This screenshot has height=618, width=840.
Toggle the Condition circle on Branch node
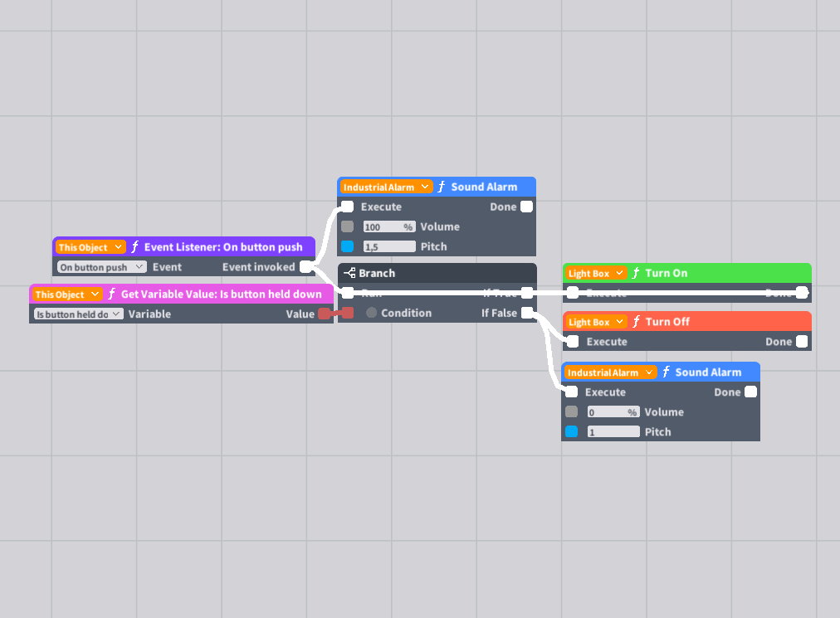point(371,313)
